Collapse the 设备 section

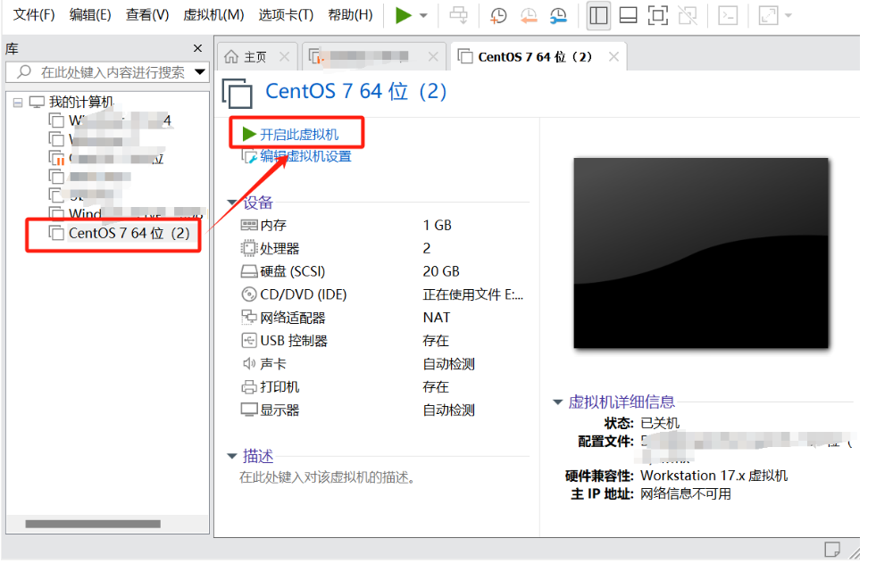point(232,203)
